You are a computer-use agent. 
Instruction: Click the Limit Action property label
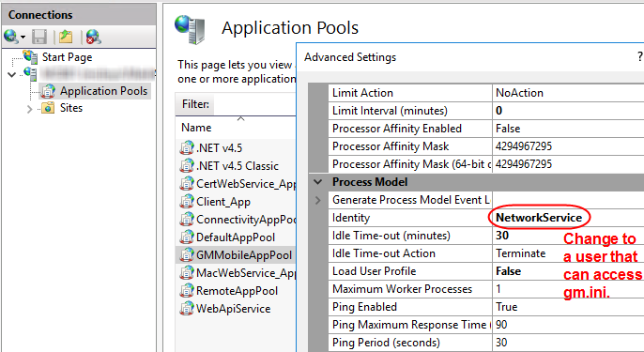tap(362, 93)
